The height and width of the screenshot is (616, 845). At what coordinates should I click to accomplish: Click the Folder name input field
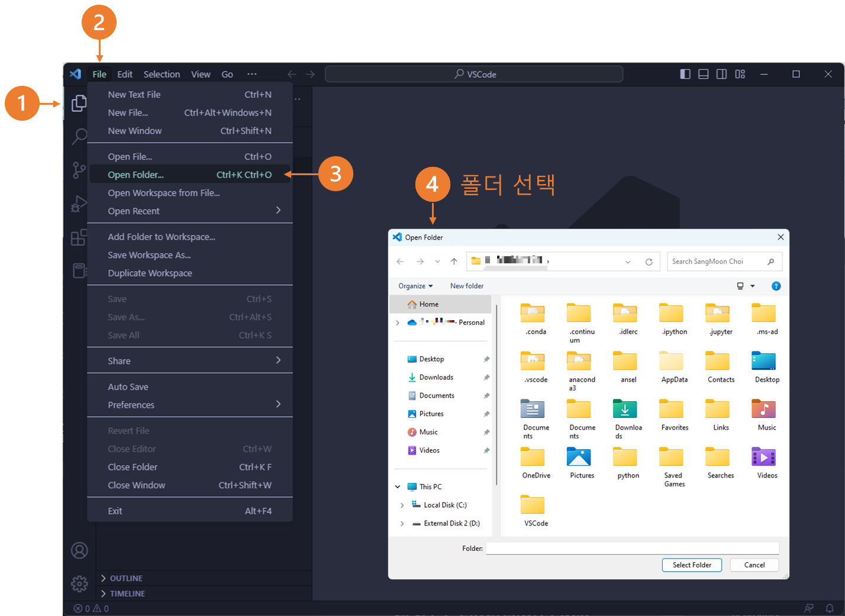click(x=633, y=548)
